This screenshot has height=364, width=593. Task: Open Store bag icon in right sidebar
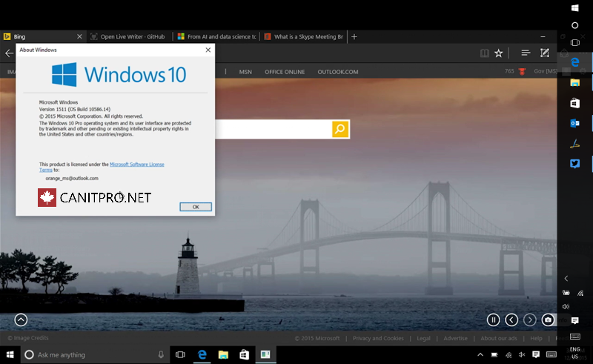(575, 103)
